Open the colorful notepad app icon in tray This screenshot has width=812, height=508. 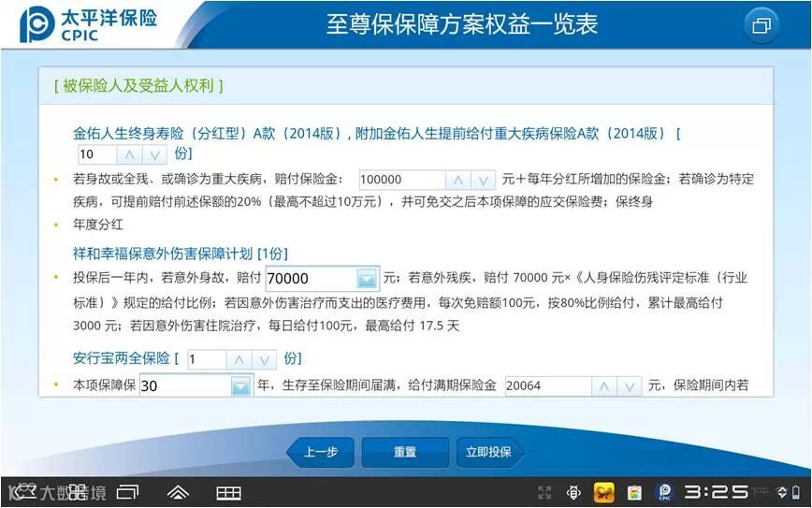coord(634,492)
